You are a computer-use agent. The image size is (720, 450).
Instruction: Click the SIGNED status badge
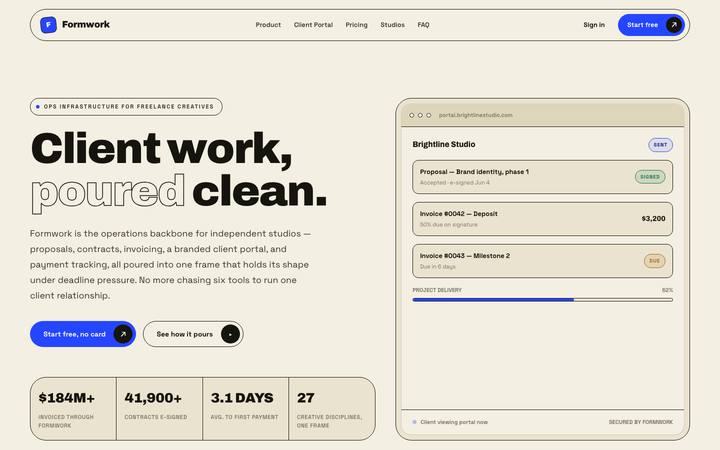click(x=650, y=177)
